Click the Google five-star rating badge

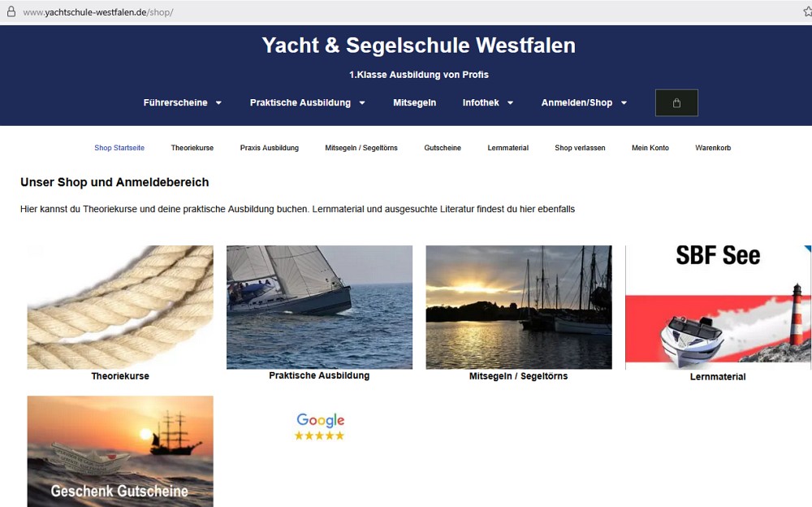(x=320, y=427)
